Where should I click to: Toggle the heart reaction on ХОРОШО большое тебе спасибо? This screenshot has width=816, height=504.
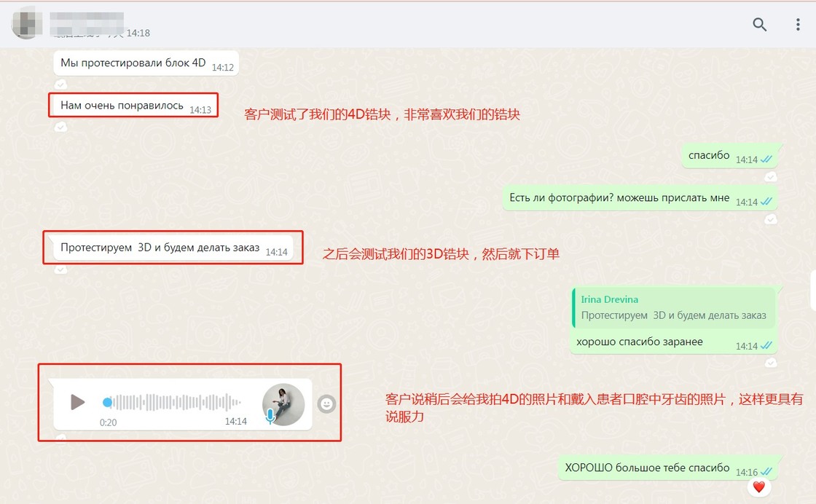tap(758, 487)
